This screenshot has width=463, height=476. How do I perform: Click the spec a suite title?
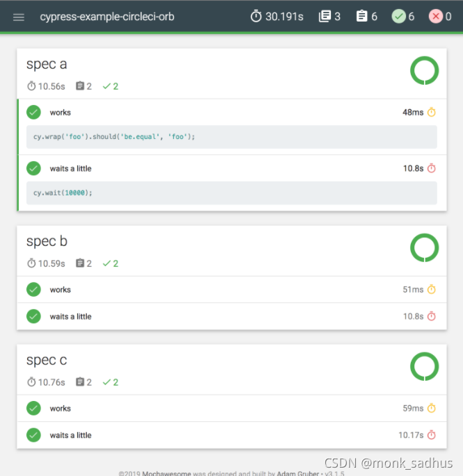tap(47, 65)
